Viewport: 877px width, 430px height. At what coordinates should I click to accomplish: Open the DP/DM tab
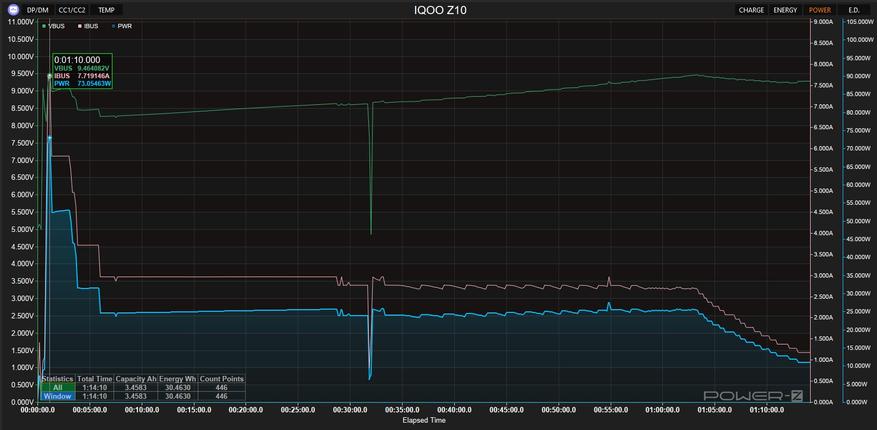pyautogui.click(x=37, y=10)
